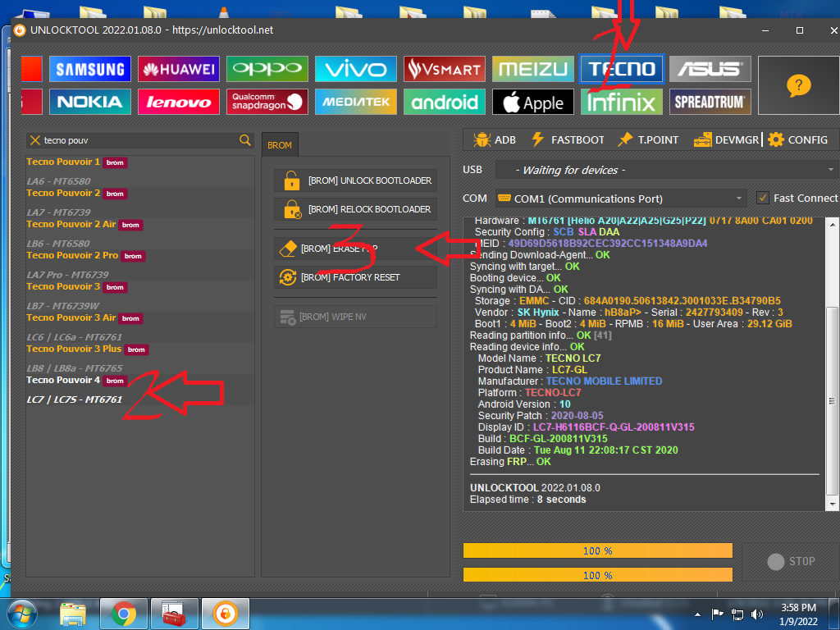Open the T.POINT tool
The height and width of the screenshot is (630, 840).
648,139
